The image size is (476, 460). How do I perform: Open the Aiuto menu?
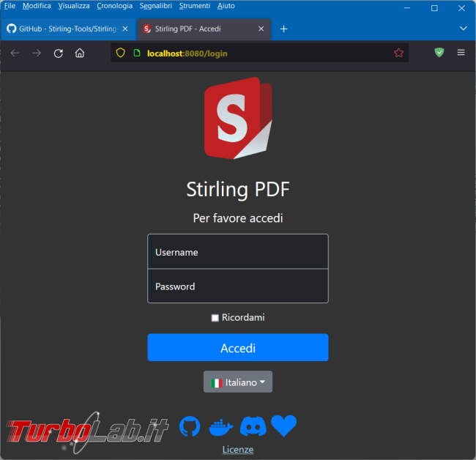tap(226, 6)
